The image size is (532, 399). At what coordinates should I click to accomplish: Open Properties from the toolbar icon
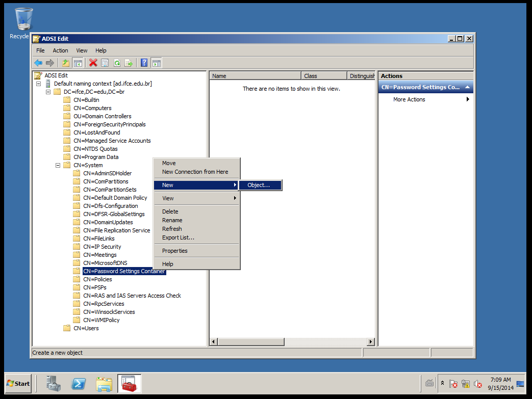pyautogui.click(x=105, y=63)
